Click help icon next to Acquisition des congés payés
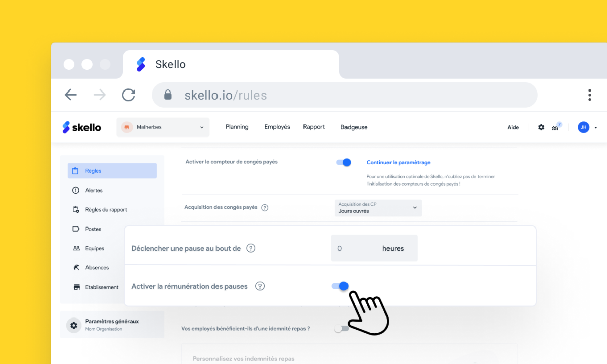Viewport: 607px width, 364px height. click(265, 207)
